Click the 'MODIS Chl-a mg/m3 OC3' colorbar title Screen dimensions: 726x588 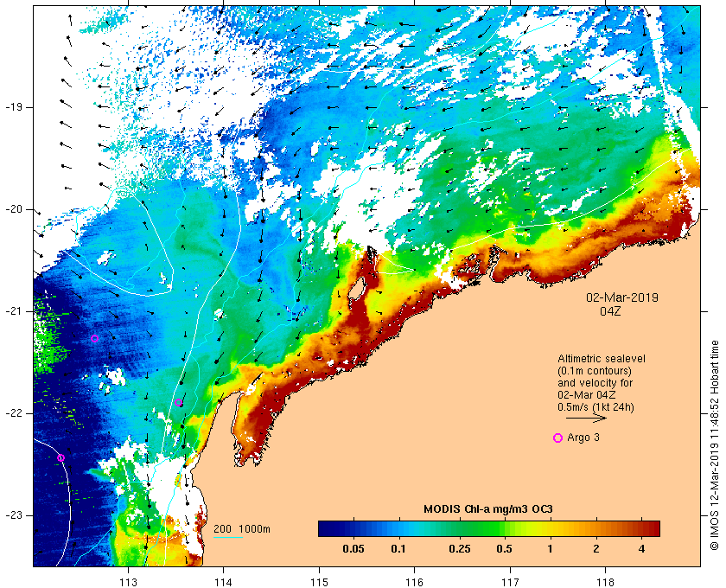[x=488, y=509]
